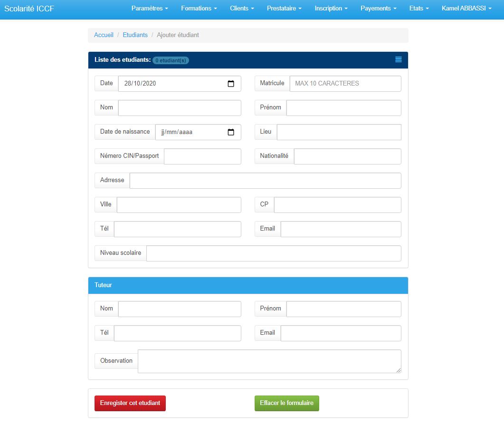Click the Matricule input field
The width and height of the screenshot is (504, 425).
coord(345,84)
